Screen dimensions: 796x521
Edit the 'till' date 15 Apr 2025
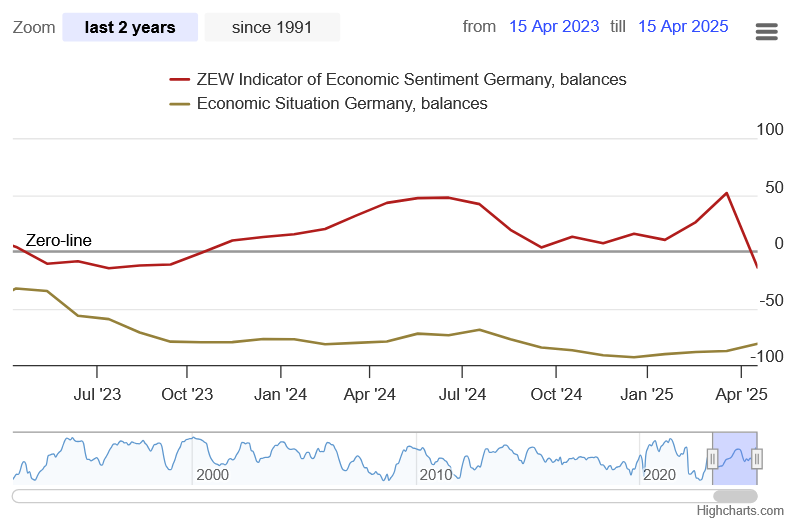click(x=683, y=26)
